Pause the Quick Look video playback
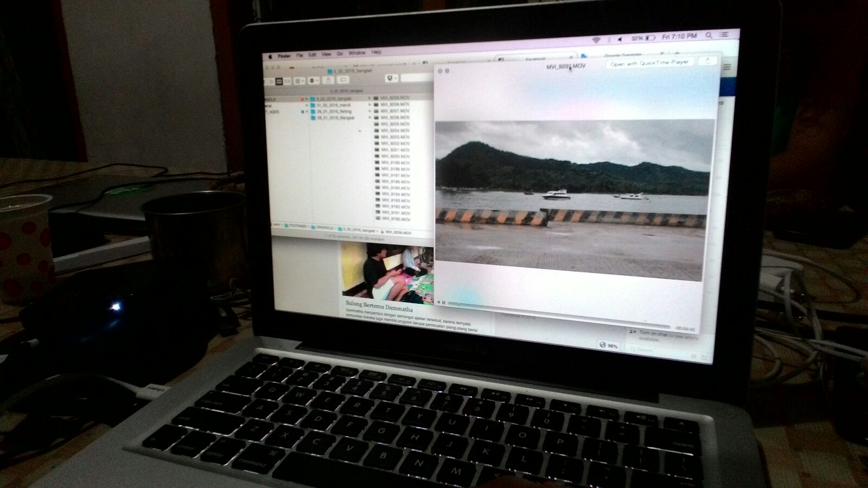Viewport: 868px width, 488px height. pyautogui.click(x=444, y=303)
